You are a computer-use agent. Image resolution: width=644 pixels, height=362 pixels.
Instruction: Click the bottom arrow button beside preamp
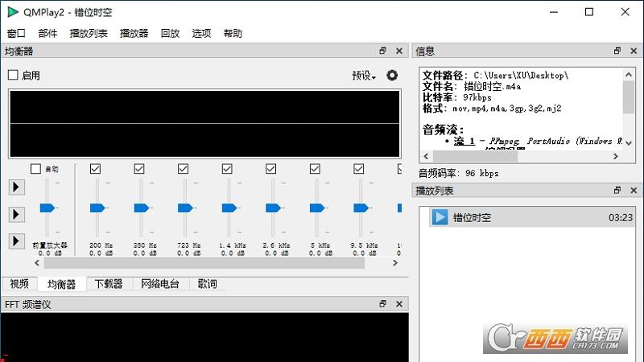pyautogui.click(x=17, y=241)
